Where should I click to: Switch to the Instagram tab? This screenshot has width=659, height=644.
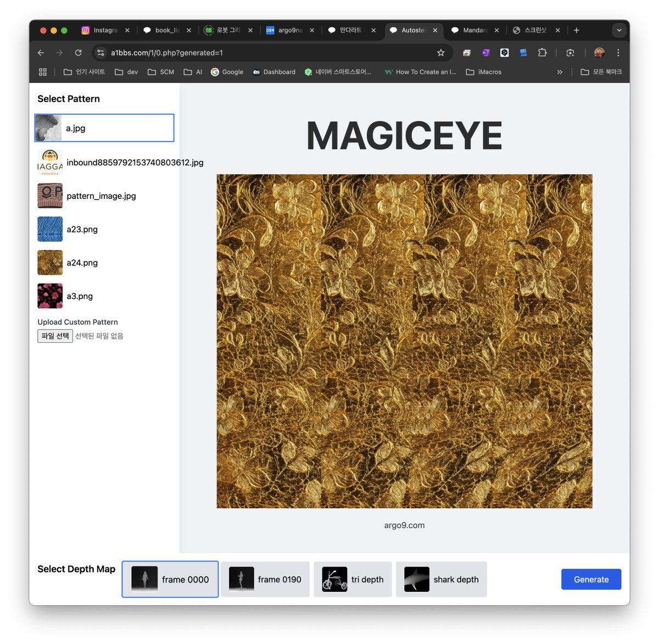pos(104,30)
